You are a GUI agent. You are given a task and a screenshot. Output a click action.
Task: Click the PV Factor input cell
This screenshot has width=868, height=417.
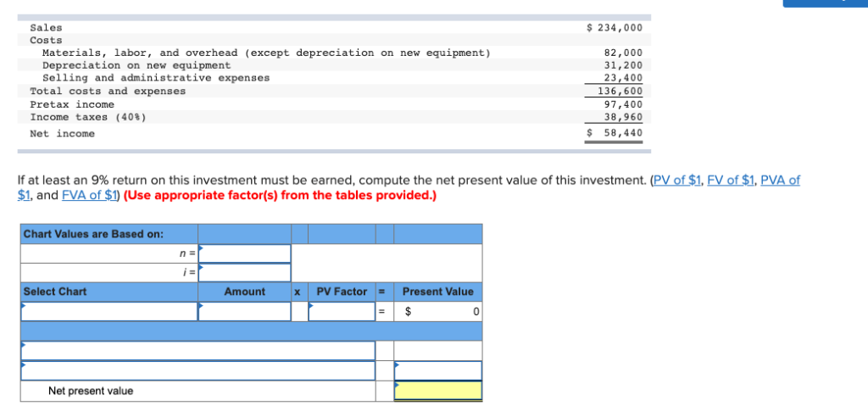point(342,311)
